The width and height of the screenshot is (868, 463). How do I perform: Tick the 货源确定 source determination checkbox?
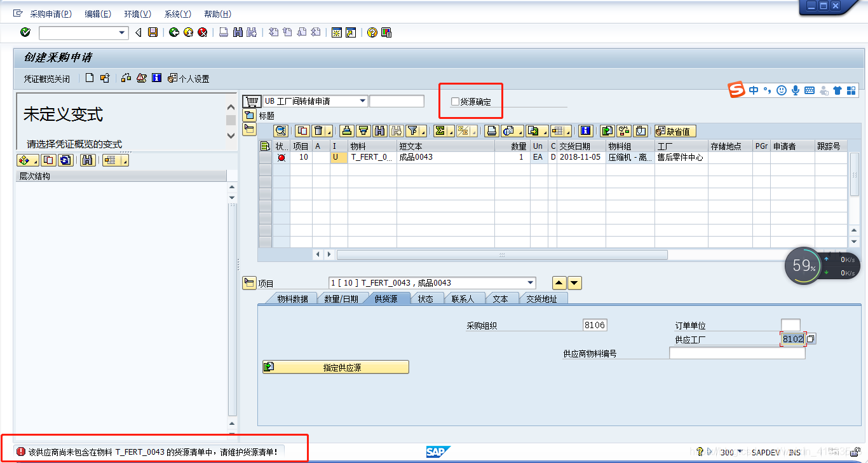point(455,102)
